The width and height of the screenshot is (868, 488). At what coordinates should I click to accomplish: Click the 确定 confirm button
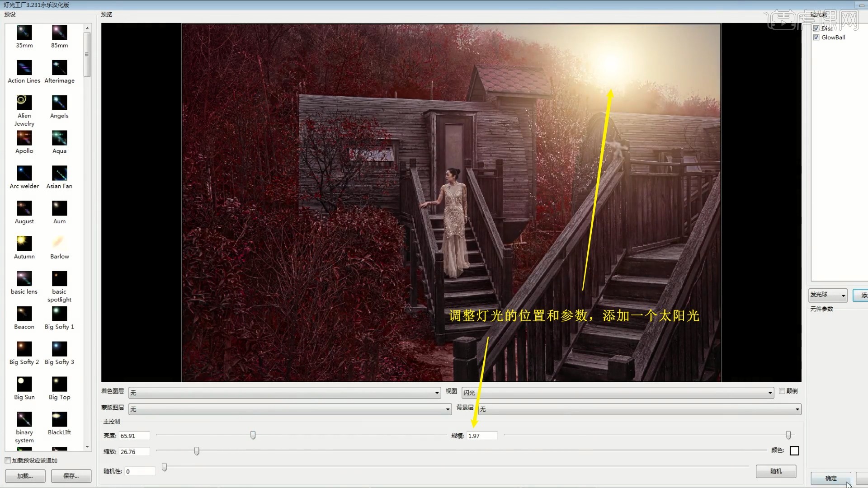click(830, 478)
